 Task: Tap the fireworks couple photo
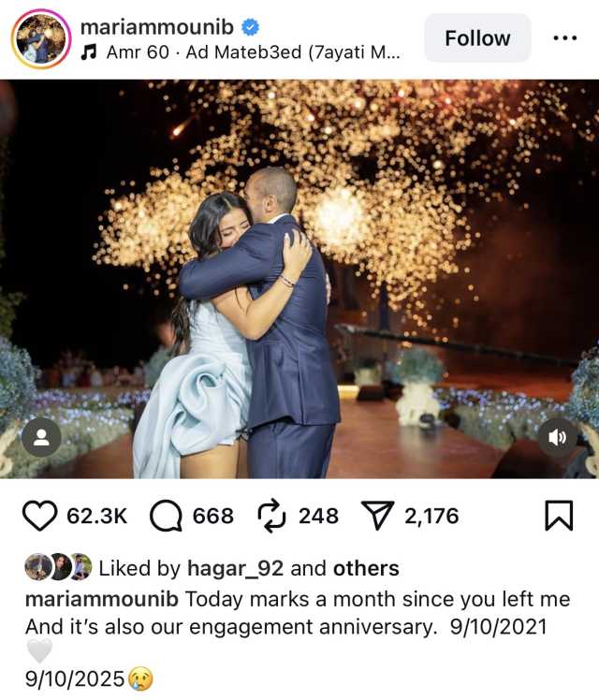[299, 279]
